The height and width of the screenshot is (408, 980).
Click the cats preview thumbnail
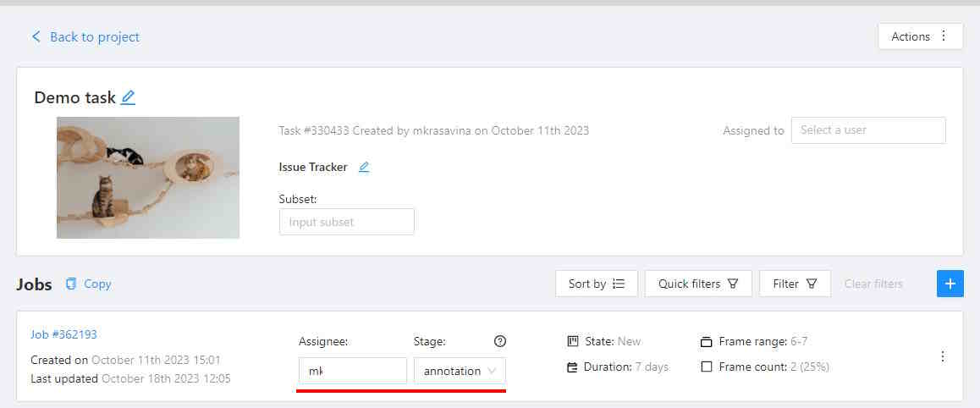(148, 178)
